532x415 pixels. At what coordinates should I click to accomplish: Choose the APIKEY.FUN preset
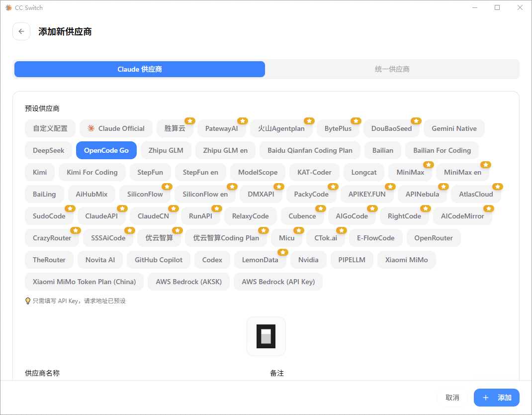coord(367,194)
